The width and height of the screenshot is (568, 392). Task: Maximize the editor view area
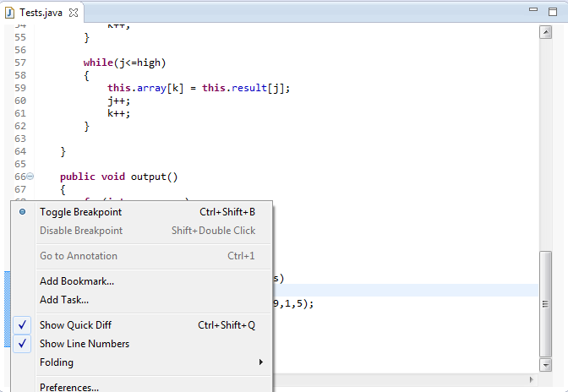click(553, 12)
